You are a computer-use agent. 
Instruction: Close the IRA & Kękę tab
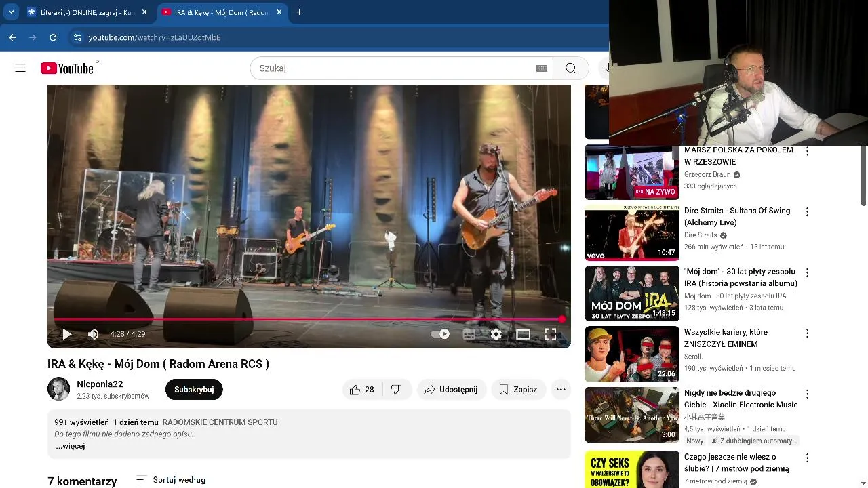point(279,12)
